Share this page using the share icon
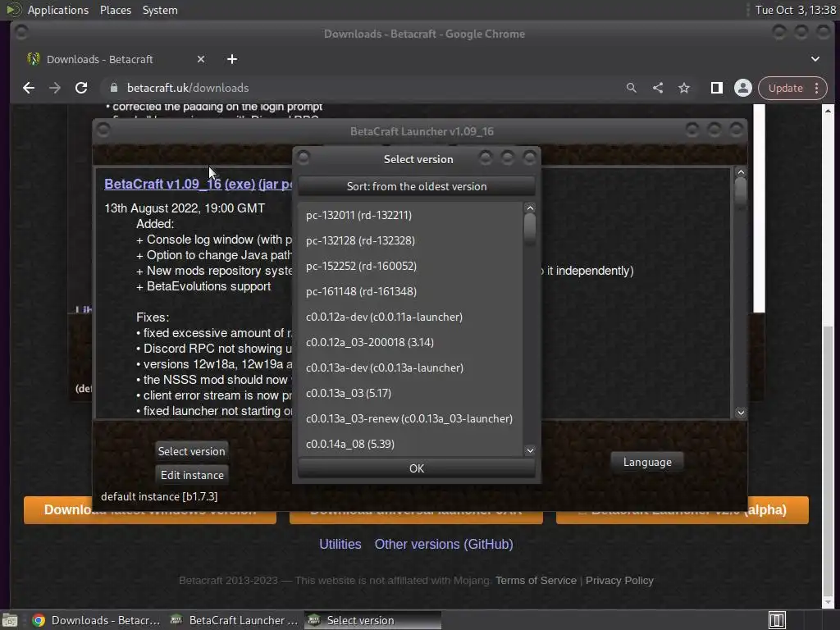 (658, 88)
